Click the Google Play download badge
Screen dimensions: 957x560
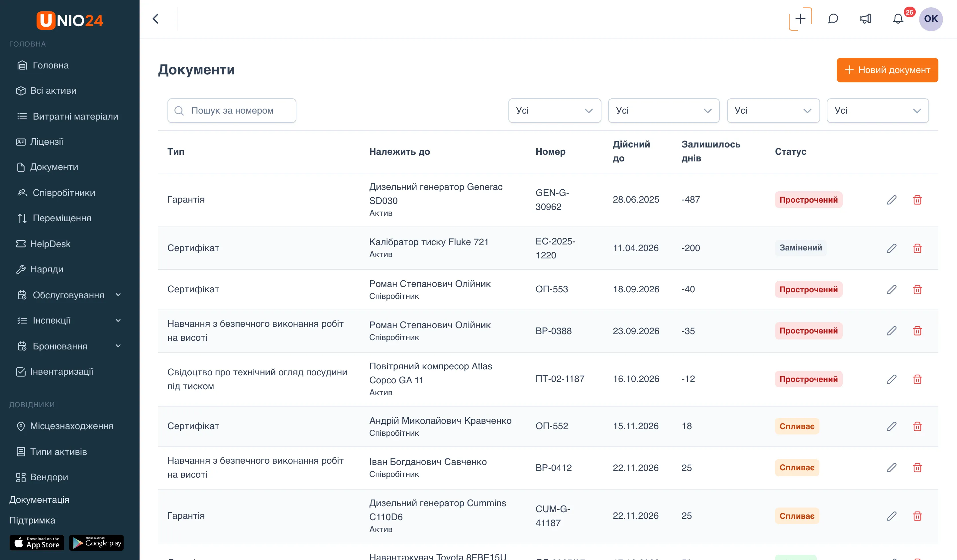pyautogui.click(x=96, y=543)
